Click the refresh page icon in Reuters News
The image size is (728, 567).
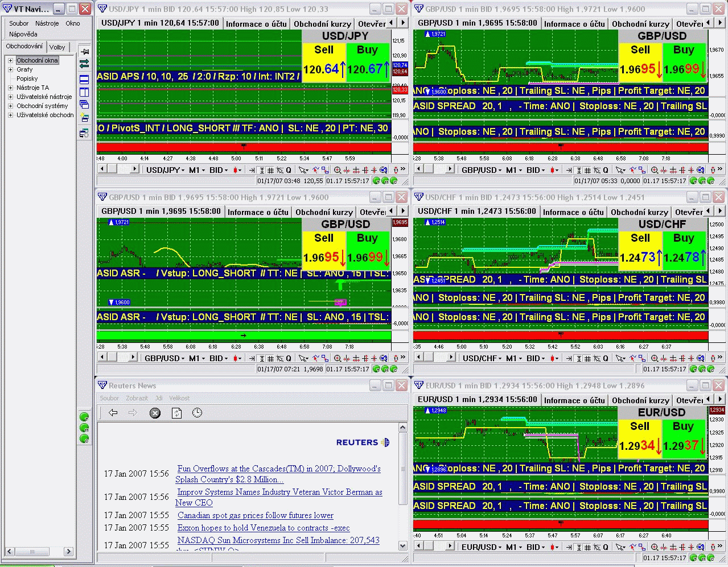[x=176, y=413]
